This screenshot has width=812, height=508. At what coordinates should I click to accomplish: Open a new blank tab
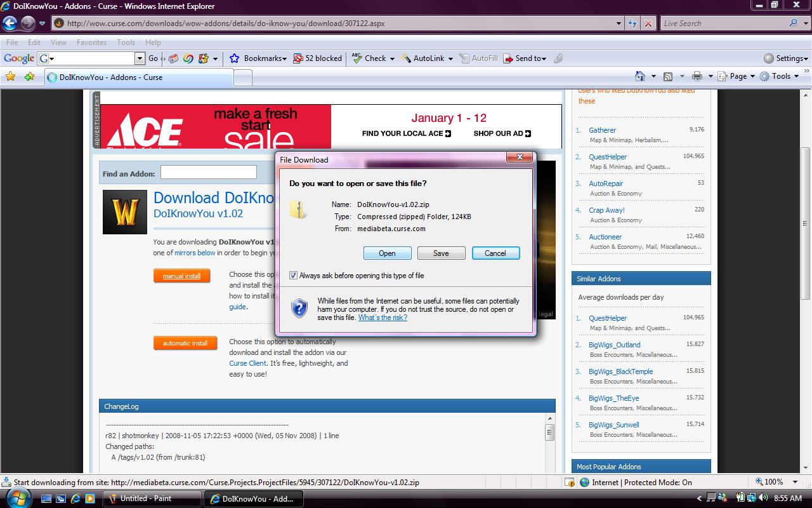tap(243, 77)
